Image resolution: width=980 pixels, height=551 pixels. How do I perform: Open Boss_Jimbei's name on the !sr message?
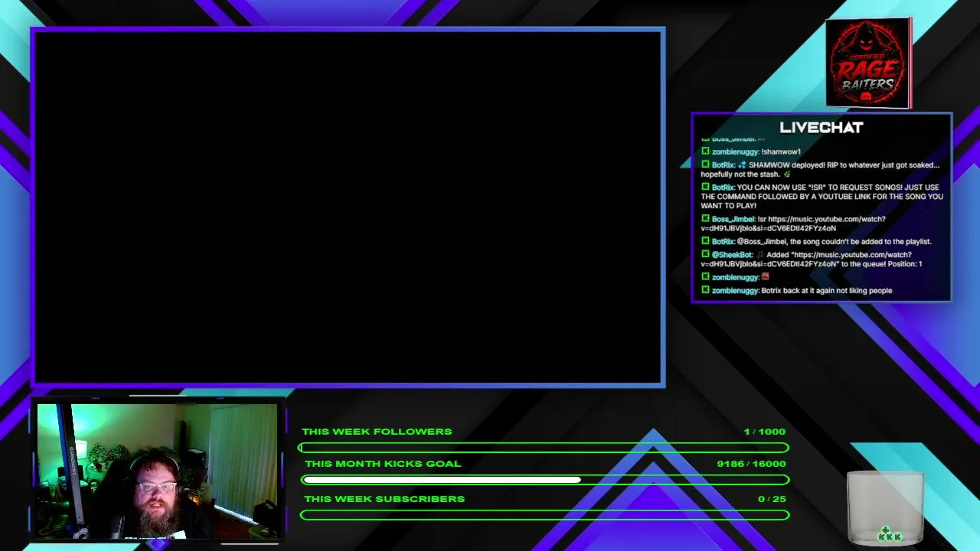point(733,219)
